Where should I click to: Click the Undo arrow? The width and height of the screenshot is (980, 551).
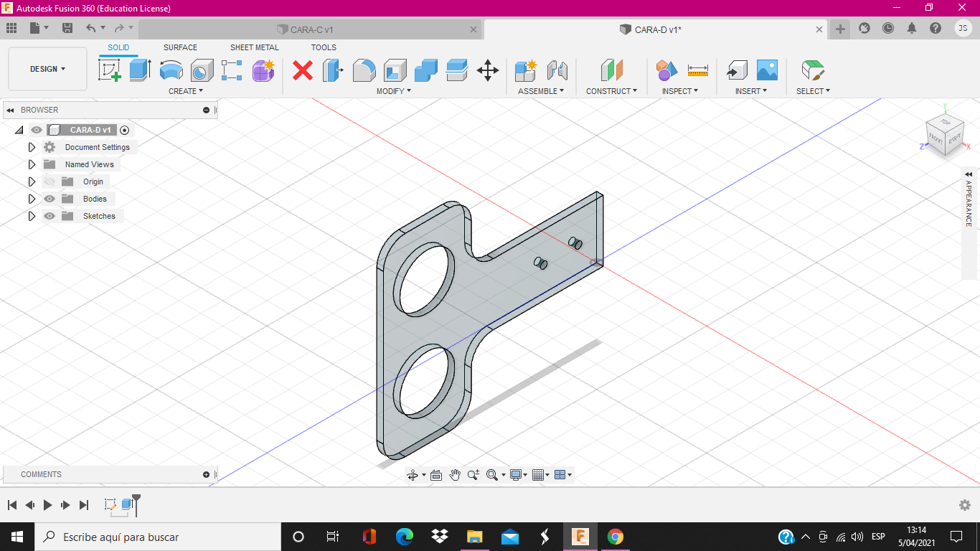pyautogui.click(x=90, y=28)
